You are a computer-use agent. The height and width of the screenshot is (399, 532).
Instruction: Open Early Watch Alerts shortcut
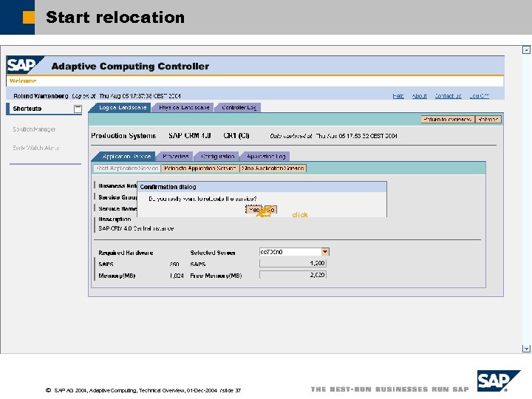[36, 148]
